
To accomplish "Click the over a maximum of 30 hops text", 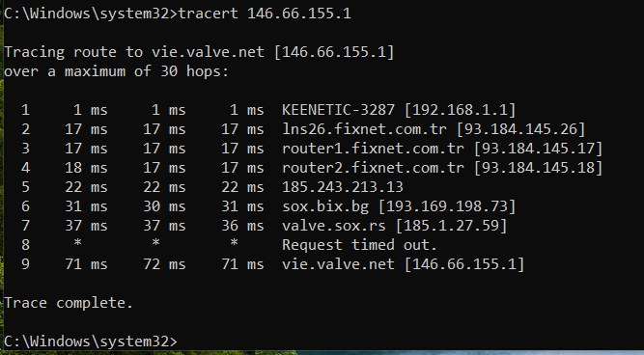I will coord(116,71).
